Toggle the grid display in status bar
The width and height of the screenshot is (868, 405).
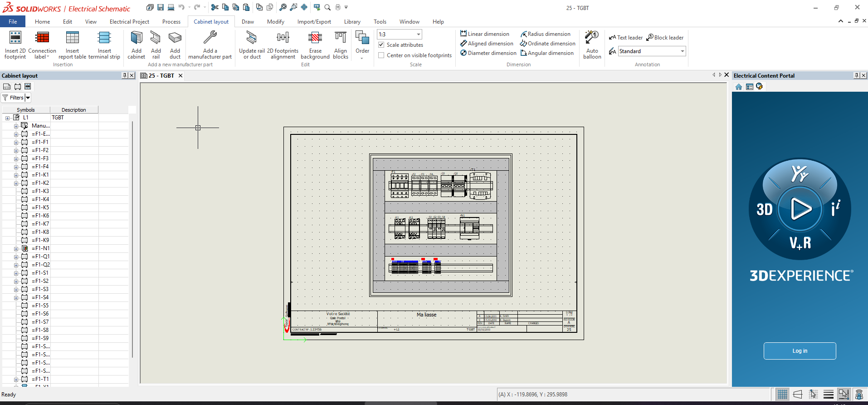pos(782,395)
